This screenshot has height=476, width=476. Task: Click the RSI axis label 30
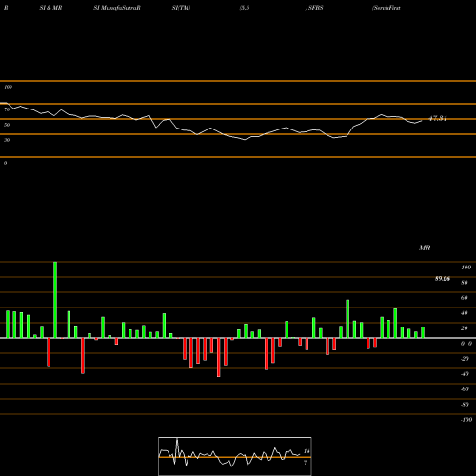tap(7, 140)
